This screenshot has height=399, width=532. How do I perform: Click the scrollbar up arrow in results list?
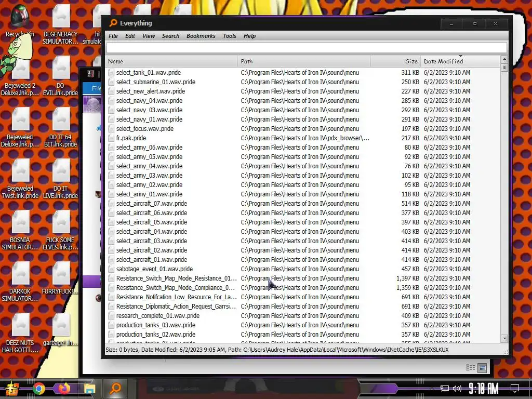504,59
